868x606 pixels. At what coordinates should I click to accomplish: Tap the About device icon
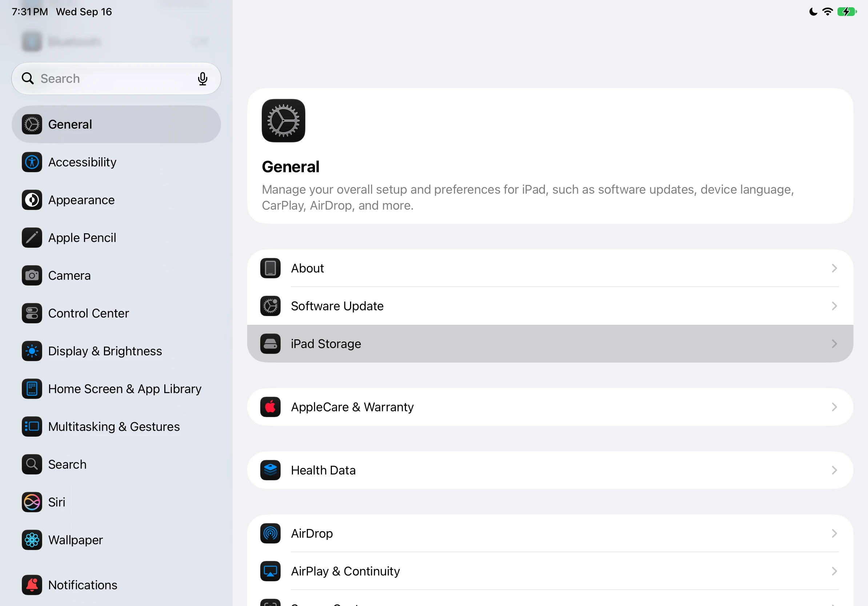click(x=270, y=268)
